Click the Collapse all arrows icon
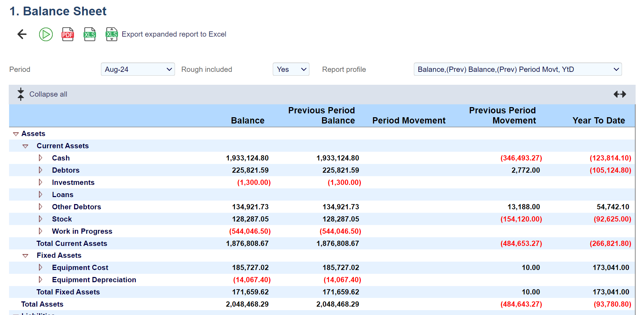 21,94
